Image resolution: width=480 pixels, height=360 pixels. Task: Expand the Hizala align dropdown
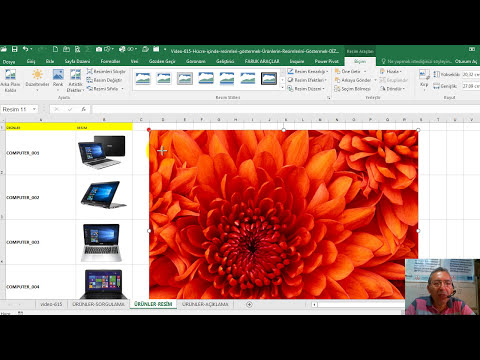tap(401, 71)
